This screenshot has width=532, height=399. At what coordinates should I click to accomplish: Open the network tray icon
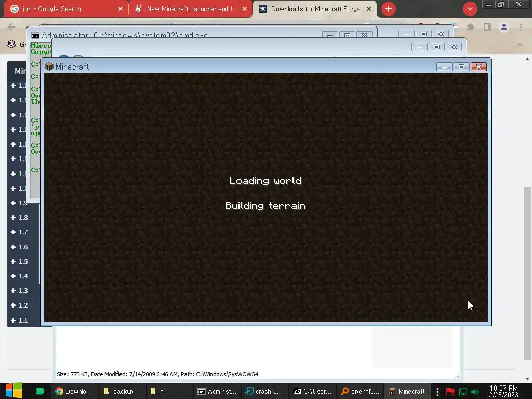(463, 392)
